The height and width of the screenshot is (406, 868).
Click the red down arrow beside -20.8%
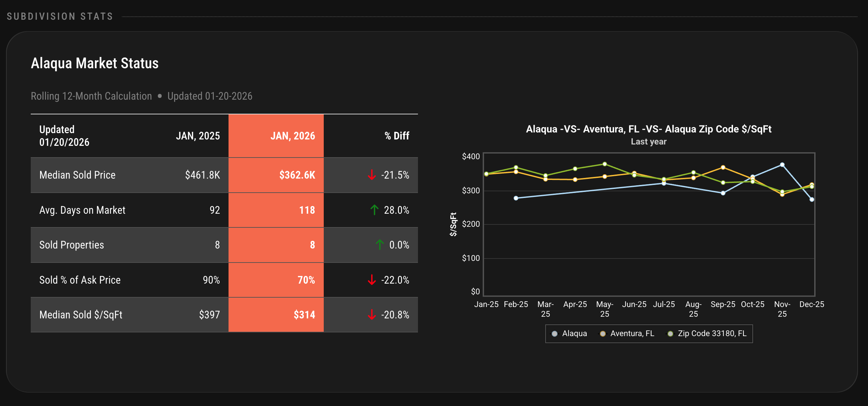pyautogui.click(x=372, y=314)
